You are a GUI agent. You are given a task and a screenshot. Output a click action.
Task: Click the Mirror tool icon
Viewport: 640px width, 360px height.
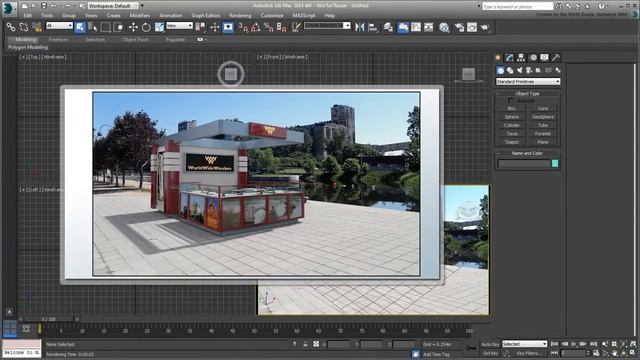pos(360,27)
